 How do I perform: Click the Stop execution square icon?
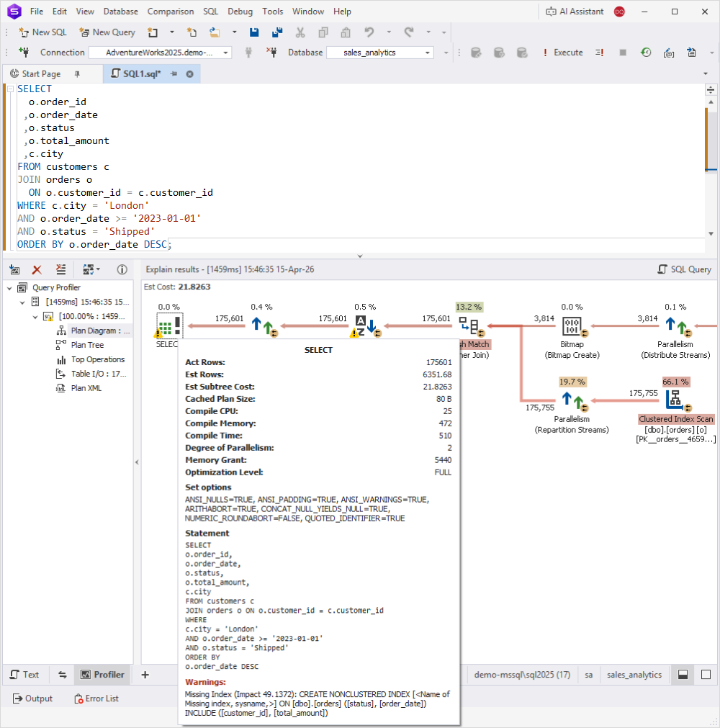(623, 53)
